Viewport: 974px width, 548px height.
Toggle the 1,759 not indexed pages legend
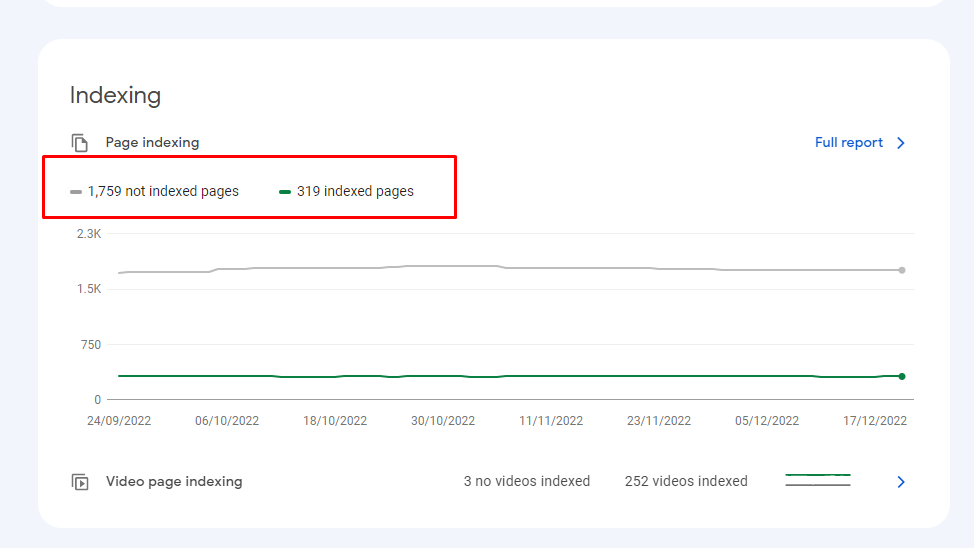point(155,191)
